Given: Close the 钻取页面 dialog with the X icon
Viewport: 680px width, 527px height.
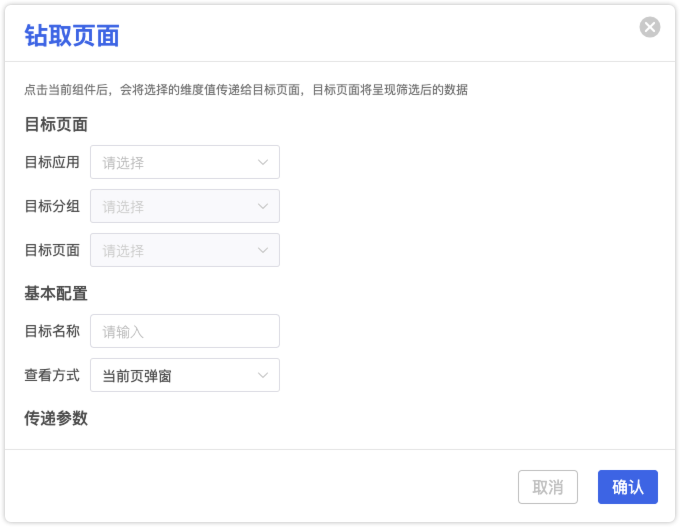Looking at the screenshot, I should 650,27.
